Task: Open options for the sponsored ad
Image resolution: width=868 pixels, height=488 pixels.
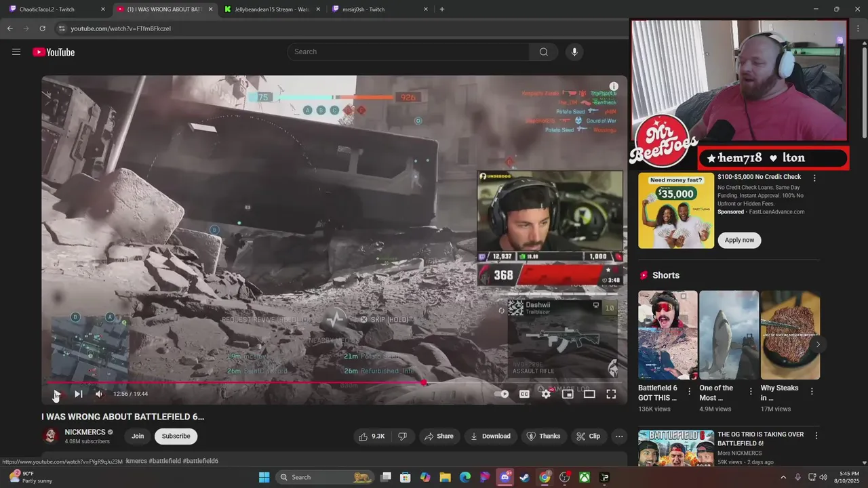Action: [x=814, y=178]
